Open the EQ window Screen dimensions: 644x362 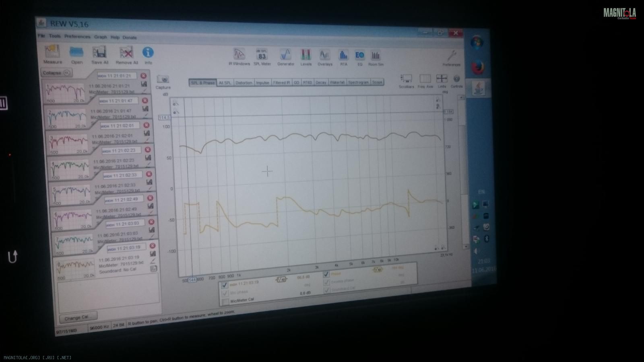tap(359, 58)
